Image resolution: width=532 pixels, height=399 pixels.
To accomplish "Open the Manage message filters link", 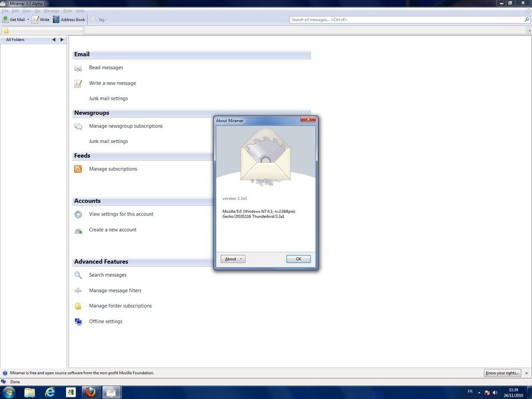I will tap(115, 290).
